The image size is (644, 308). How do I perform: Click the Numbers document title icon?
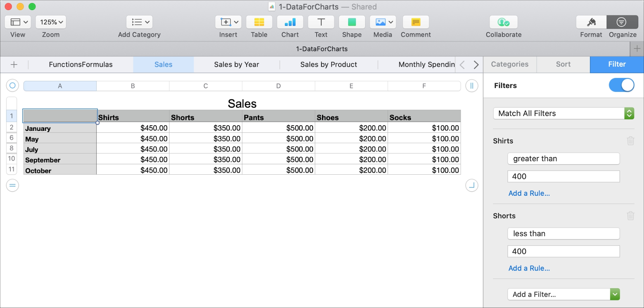point(272,7)
